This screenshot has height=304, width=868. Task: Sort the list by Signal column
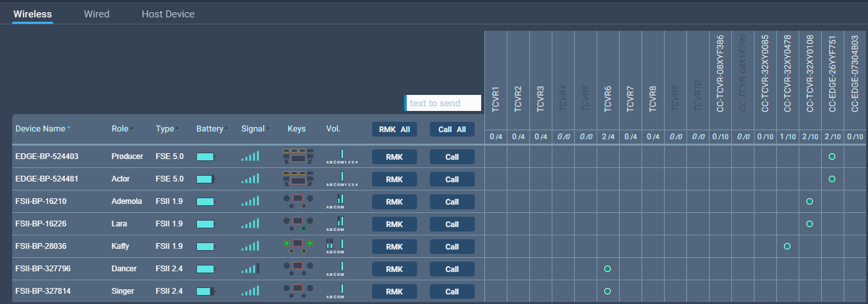coord(255,129)
